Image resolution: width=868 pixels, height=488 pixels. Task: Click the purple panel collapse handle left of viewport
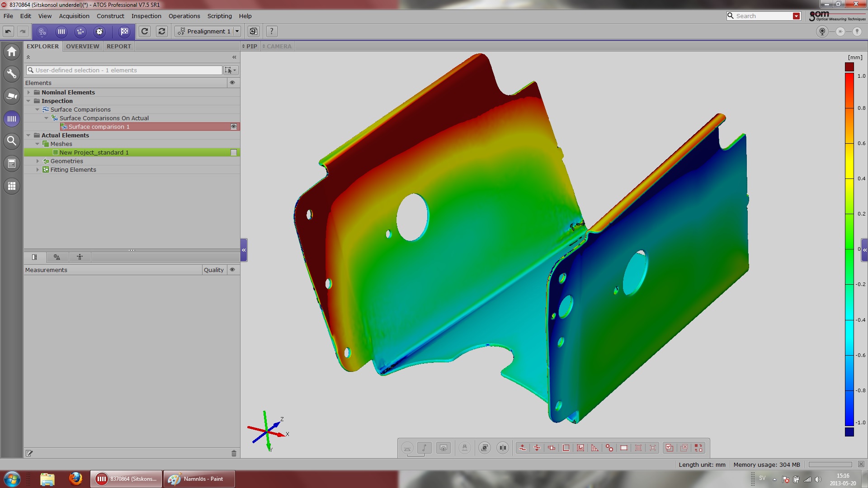[244, 250]
